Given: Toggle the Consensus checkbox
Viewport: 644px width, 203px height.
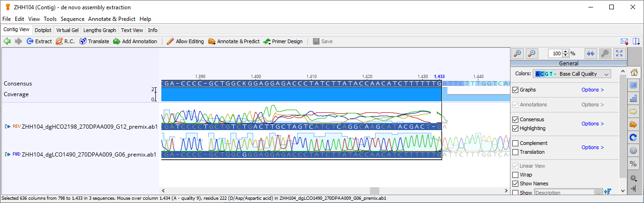Looking at the screenshot, I should 515,119.
